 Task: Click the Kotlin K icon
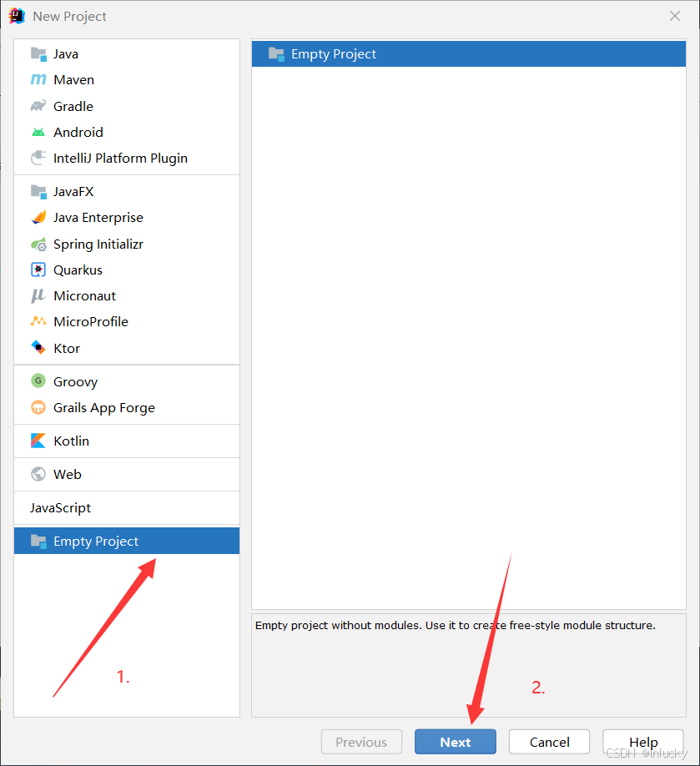click(38, 441)
